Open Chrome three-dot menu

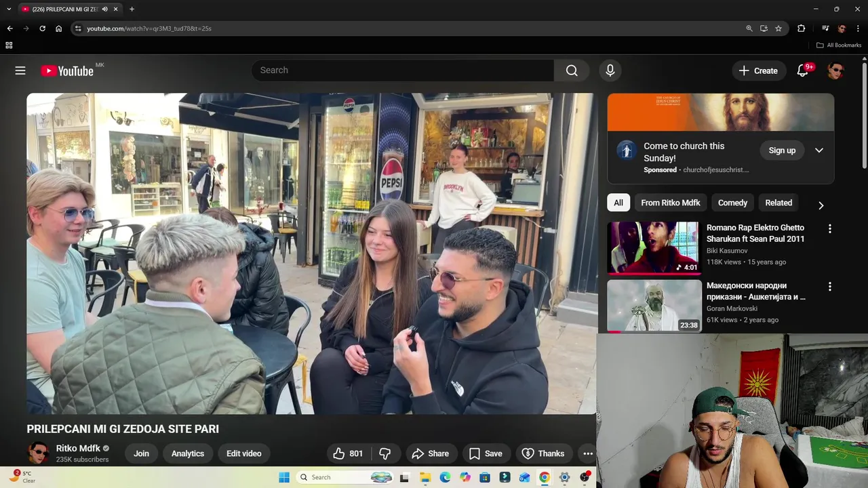pyautogui.click(x=858, y=28)
